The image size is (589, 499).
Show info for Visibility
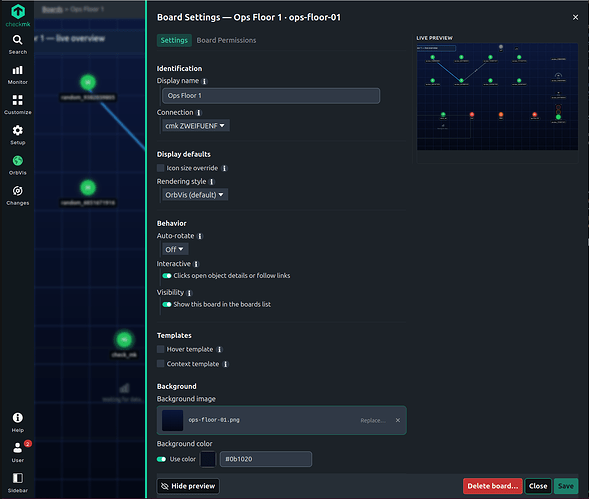pyautogui.click(x=189, y=293)
